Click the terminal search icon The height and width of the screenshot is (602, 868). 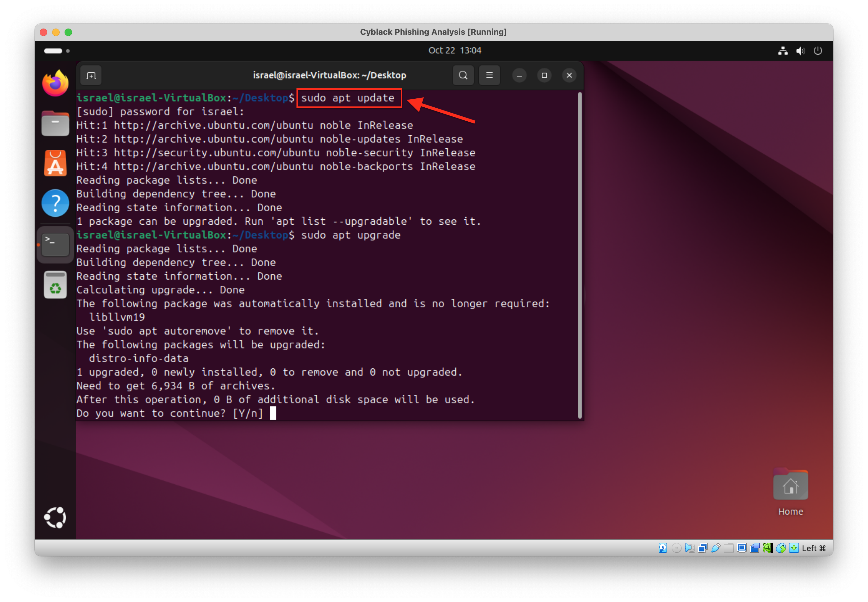point(463,75)
